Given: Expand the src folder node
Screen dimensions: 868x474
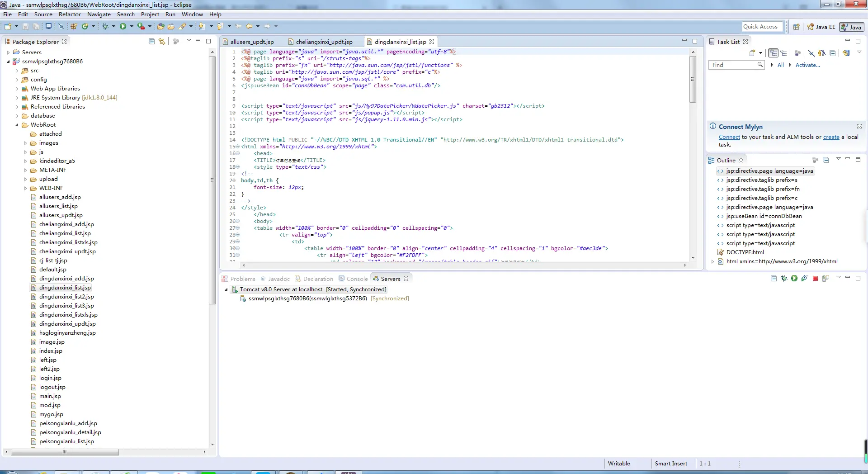Looking at the screenshot, I should 17,71.
